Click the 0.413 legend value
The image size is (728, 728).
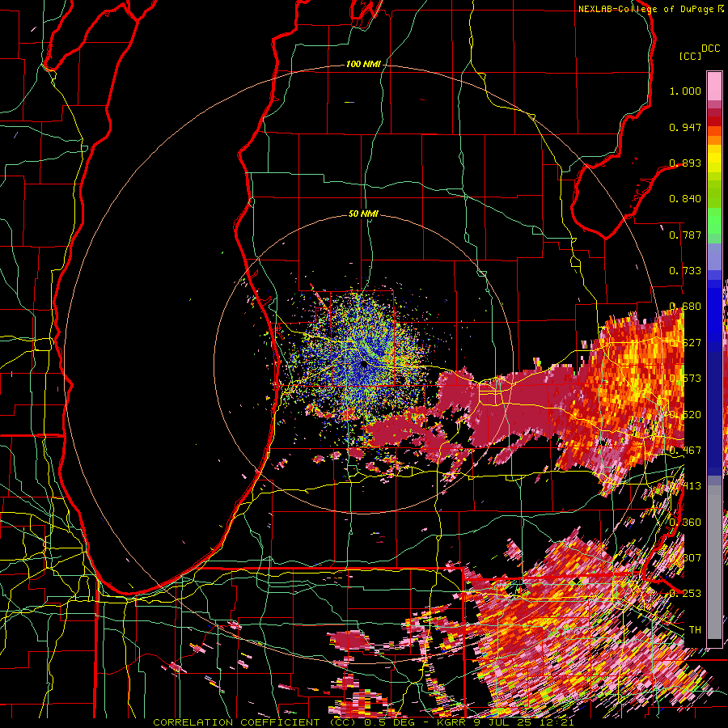(x=685, y=486)
